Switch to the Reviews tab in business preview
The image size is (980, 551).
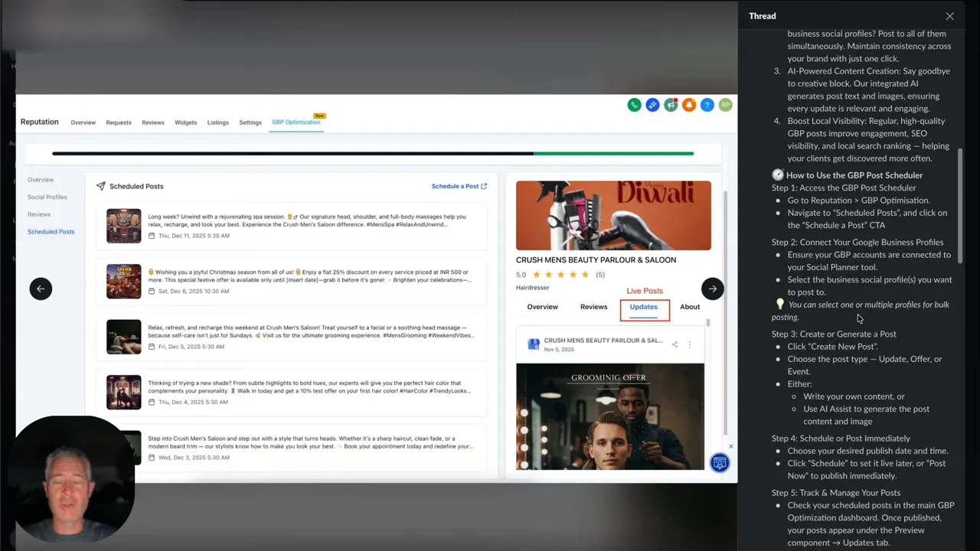pyautogui.click(x=593, y=307)
